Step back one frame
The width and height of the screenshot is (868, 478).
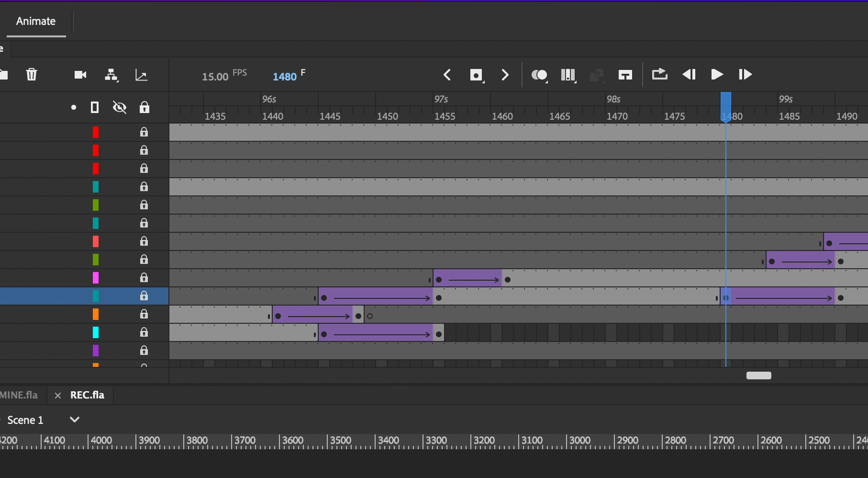(x=689, y=74)
